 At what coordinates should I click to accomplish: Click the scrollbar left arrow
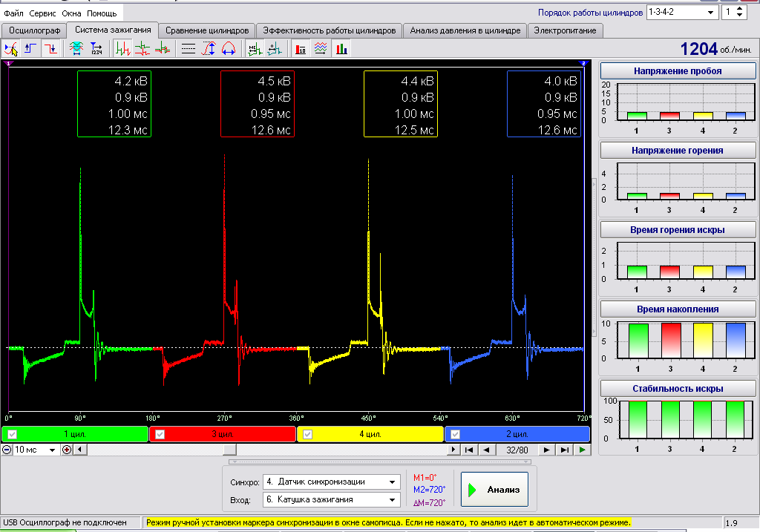click(x=80, y=450)
